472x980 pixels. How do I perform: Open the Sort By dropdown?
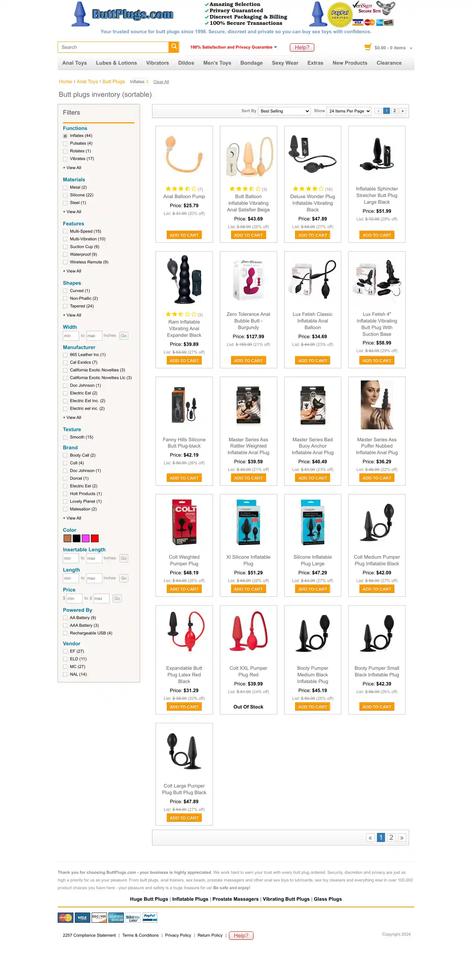click(284, 111)
